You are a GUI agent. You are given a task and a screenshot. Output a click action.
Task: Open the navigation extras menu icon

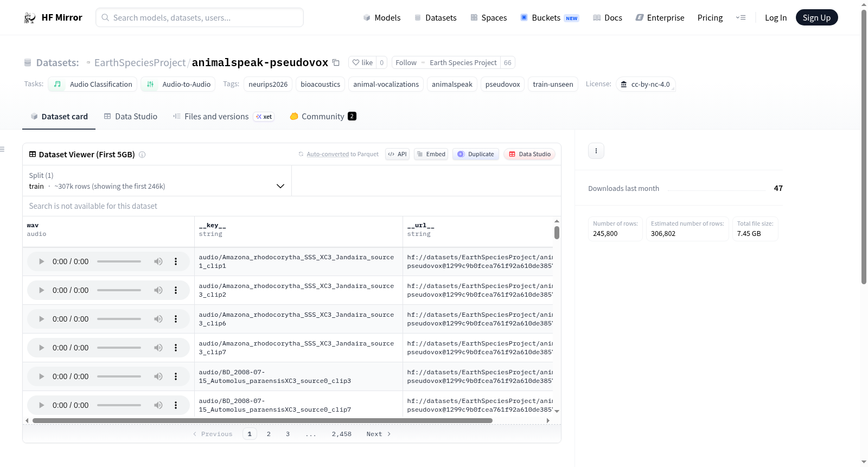pos(741,18)
